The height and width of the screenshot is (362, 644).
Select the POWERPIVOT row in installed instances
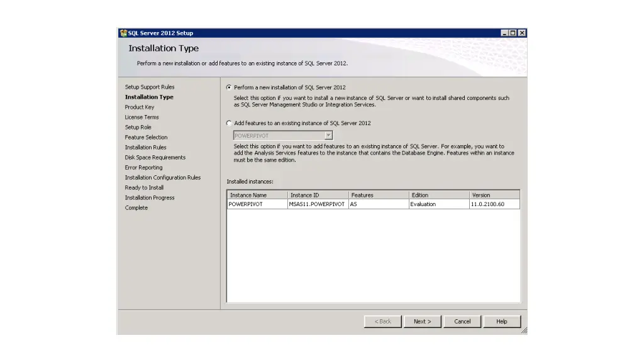[257, 204]
